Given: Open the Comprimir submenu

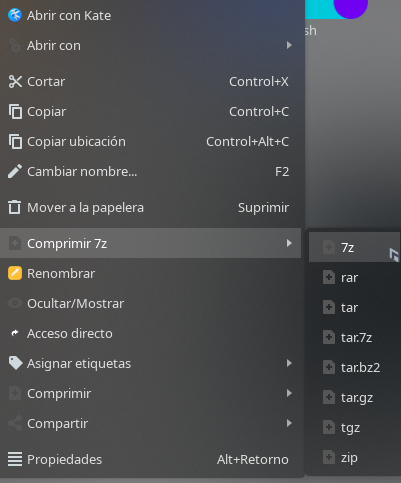Looking at the screenshot, I should (150, 393).
